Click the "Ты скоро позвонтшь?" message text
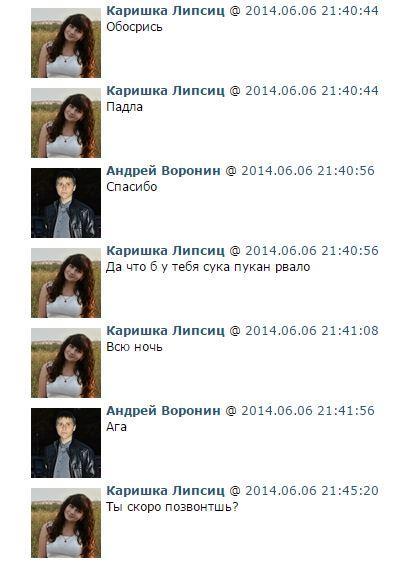 [172, 507]
